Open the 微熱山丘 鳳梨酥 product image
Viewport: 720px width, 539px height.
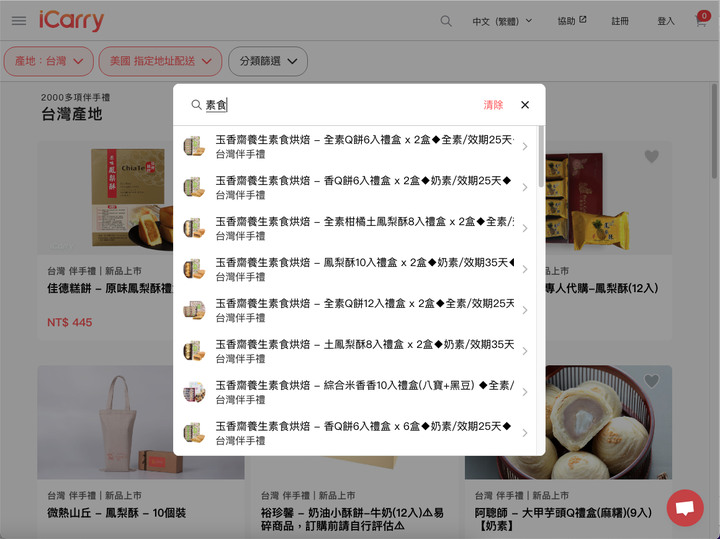pyautogui.click(x=141, y=422)
